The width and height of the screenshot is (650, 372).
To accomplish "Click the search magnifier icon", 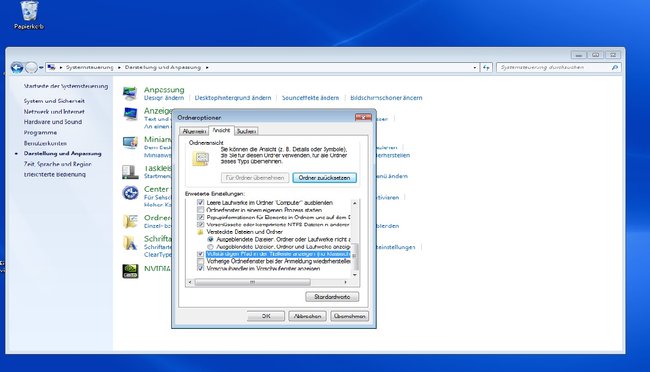I will (615, 67).
